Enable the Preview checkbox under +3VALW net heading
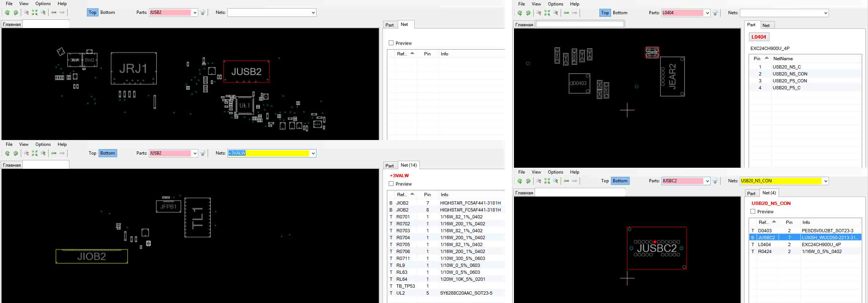Image resolution: width=868 pixels, height=303 pixels. point(391,184)
